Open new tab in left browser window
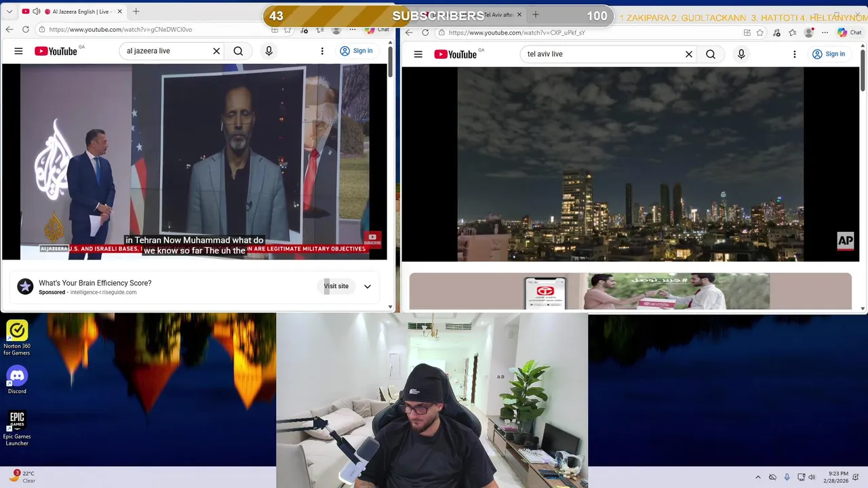868x488 pixels. tap(136, 12)
